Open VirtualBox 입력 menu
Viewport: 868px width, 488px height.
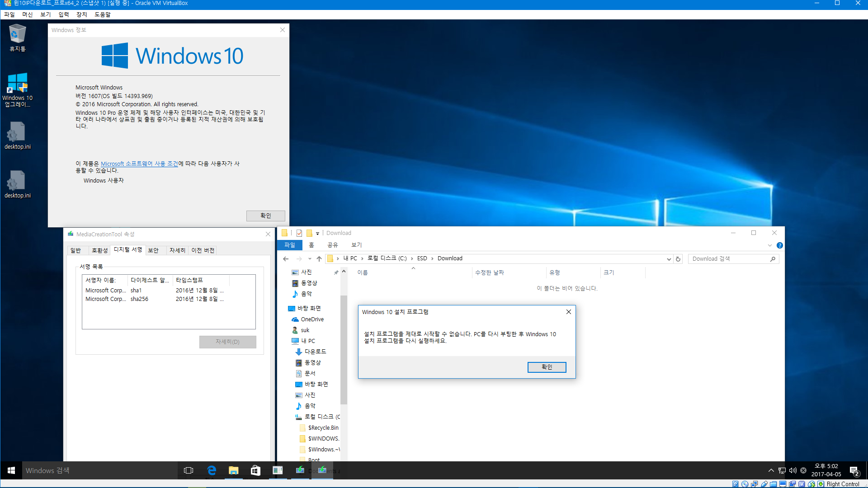(x=64, y=14)
